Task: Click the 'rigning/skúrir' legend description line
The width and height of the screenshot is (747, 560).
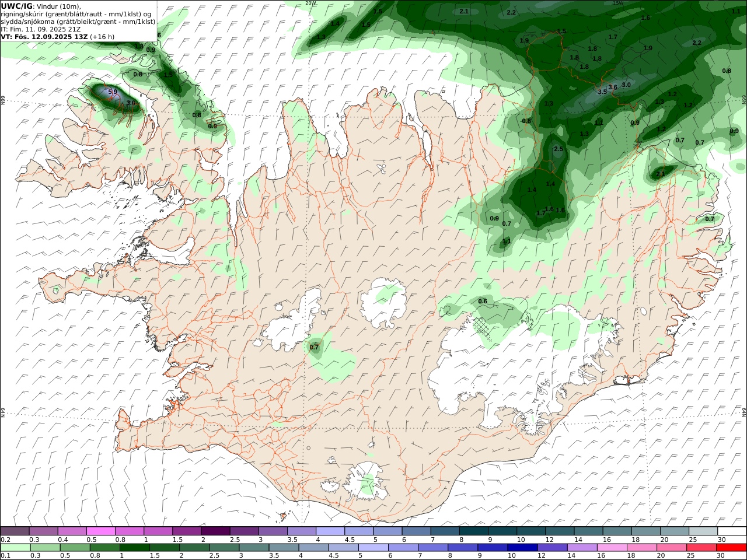Action: click(76, 13)
